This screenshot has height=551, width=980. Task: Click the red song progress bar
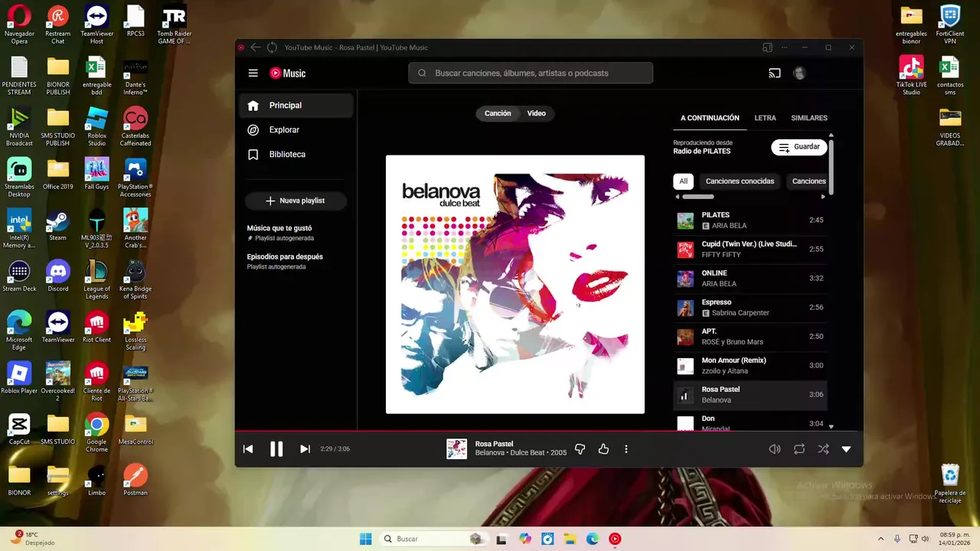(x=549, y=432)
